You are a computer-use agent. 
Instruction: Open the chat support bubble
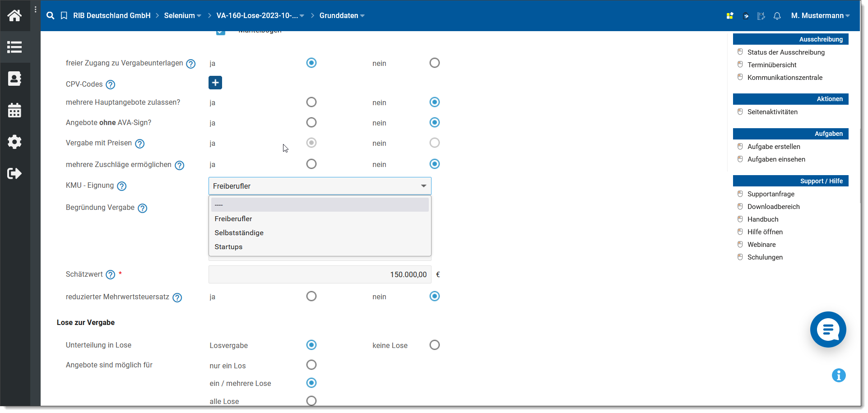pos(828,329)
